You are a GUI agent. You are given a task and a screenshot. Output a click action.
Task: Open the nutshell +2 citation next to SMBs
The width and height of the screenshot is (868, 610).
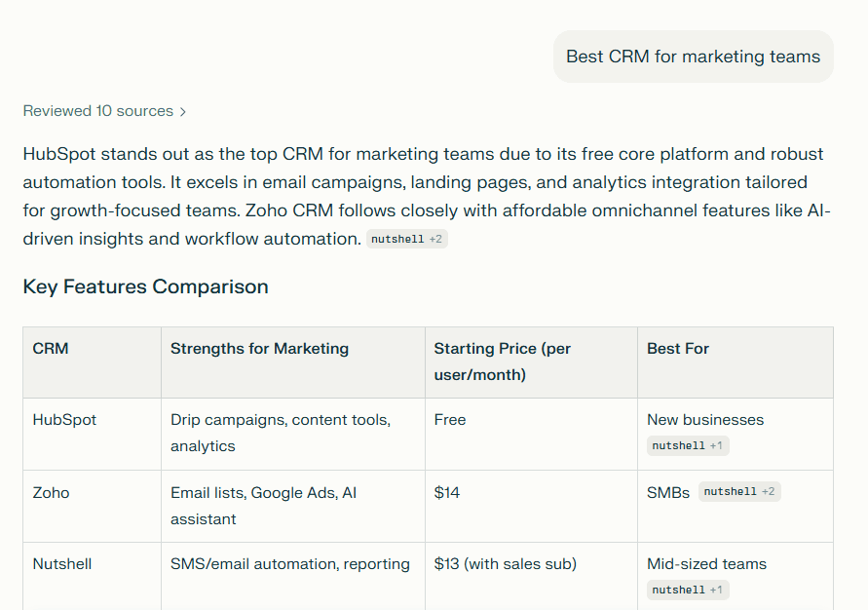tap(739, 492)
